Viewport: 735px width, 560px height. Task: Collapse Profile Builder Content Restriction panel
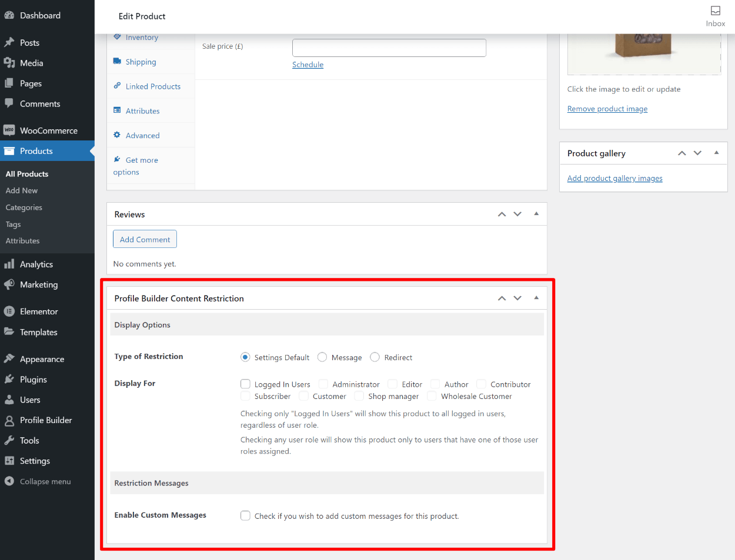coord(536,298)
